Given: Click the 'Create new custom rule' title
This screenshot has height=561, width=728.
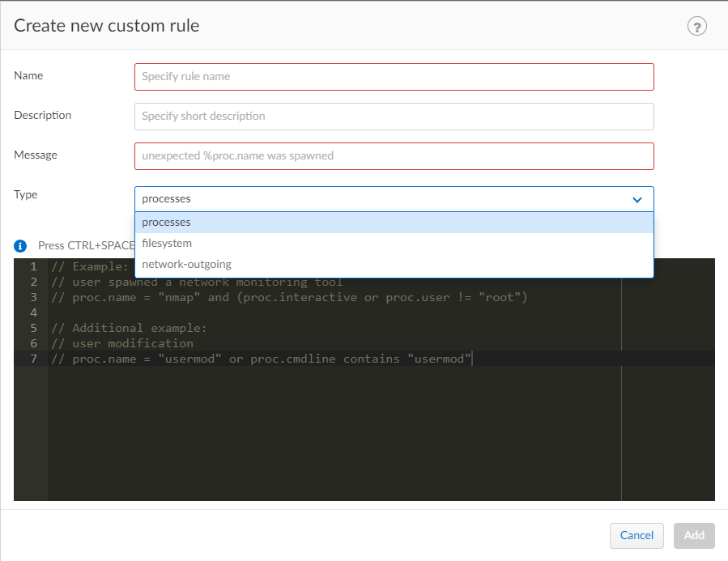Looking at the screenshot, I should pos(106,26).
